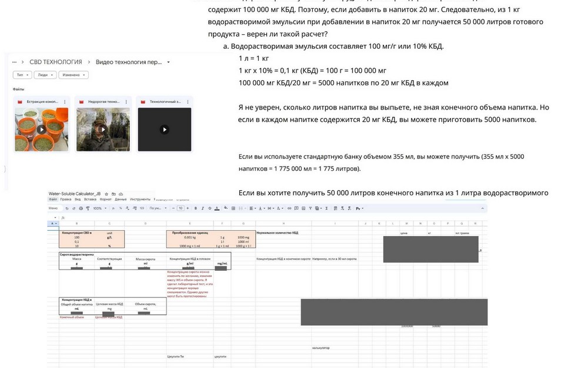Open more actions for Естракция коноп... video
588x368 pixels.
coord(65,102)
